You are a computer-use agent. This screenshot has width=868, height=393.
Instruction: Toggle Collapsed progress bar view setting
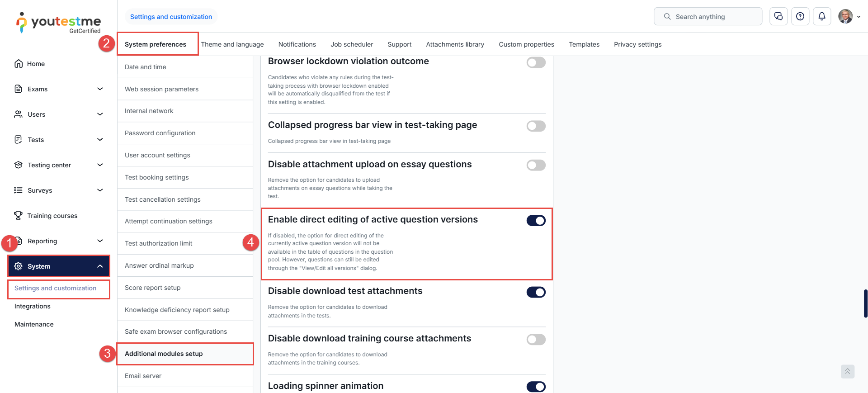(x=536, y=126)
